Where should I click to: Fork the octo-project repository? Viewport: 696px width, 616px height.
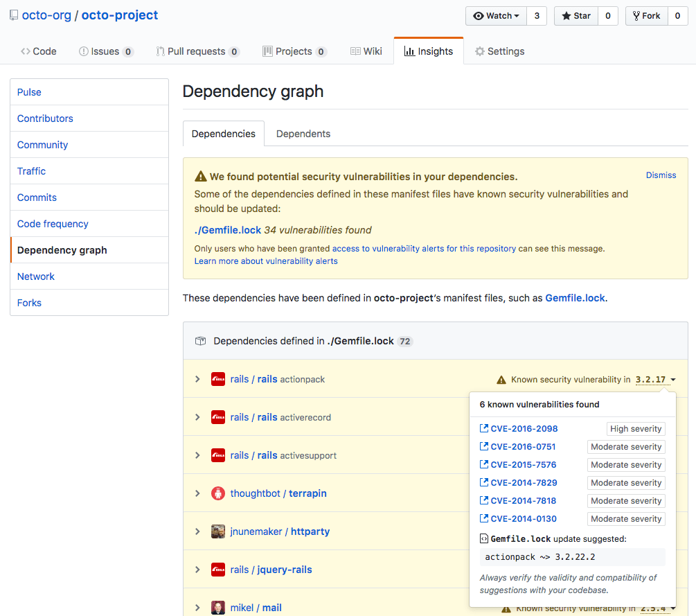click(647, 16)
